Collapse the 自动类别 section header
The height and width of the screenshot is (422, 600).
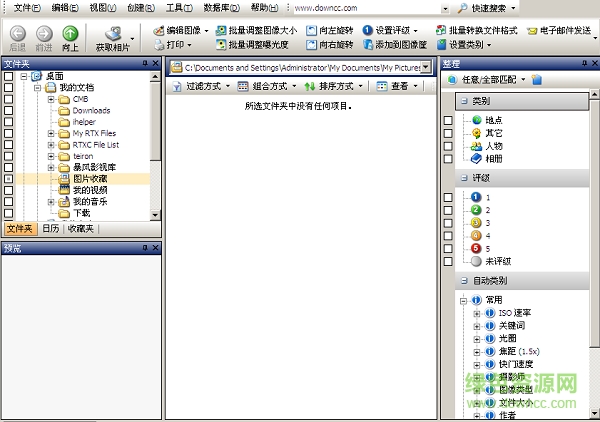click(465, 281)
